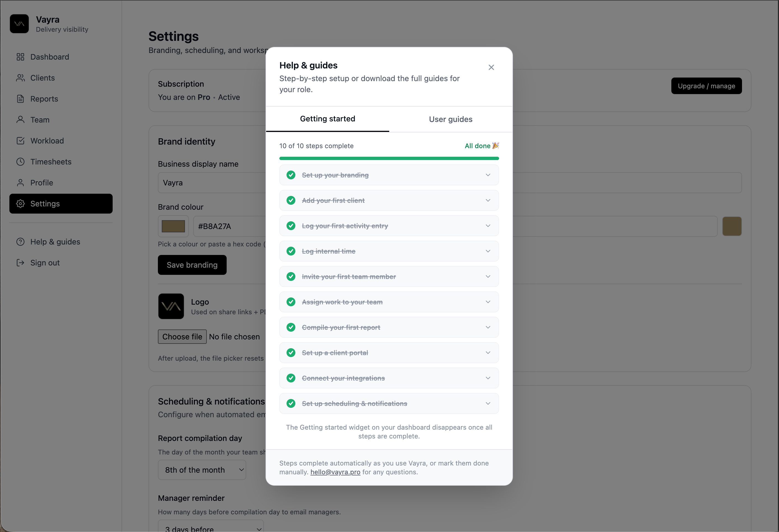The image size is (779, 532).
Task: Expand the Log internal time step
Action: click(x=488, y=251)
